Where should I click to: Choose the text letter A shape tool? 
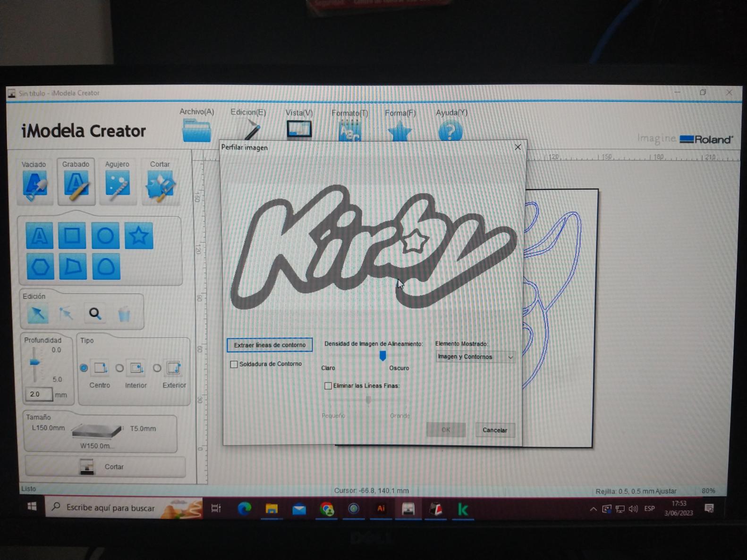click(x=39, y=236)
